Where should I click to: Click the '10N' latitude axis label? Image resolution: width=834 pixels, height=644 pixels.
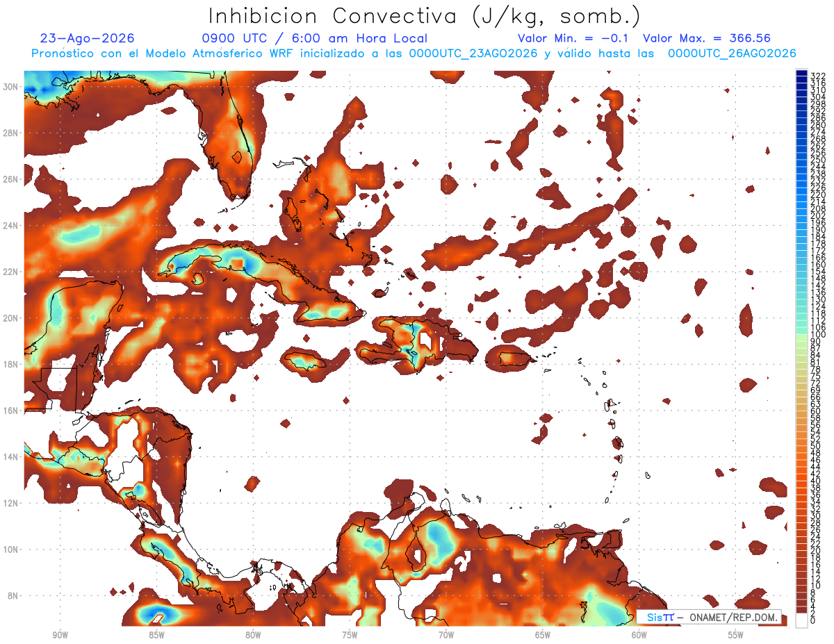[10, 550]
